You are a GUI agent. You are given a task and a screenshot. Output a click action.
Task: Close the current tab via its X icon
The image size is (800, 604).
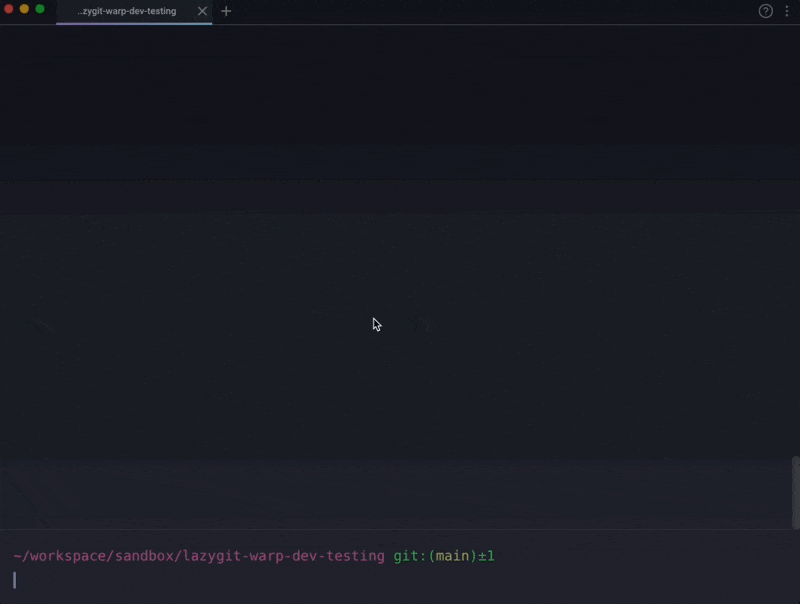(203, 11)
